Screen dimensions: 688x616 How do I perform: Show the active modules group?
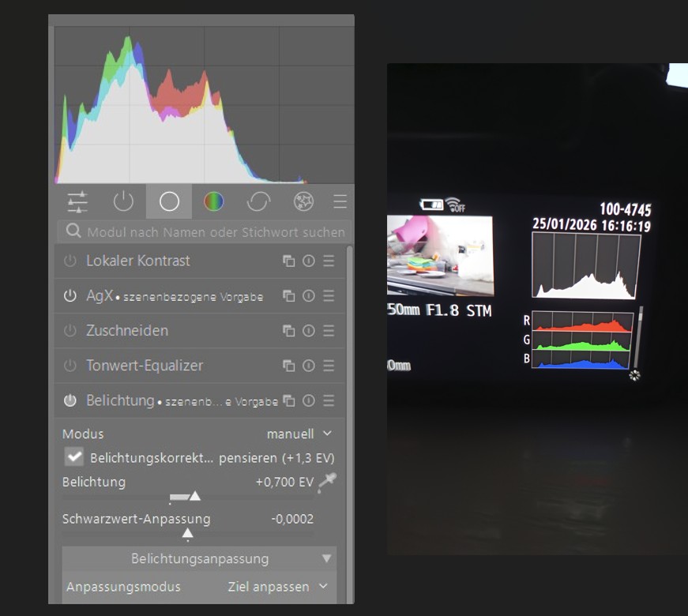pos(123,201)
